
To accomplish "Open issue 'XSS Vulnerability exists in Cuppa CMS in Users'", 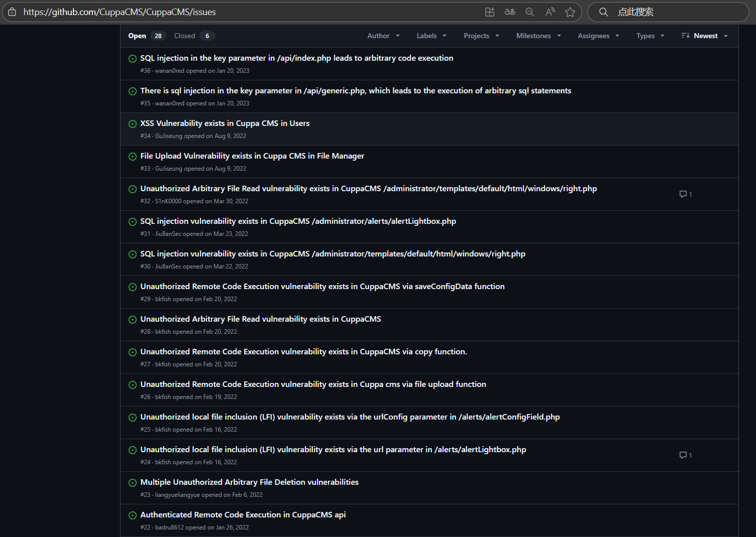I will 225,123.
